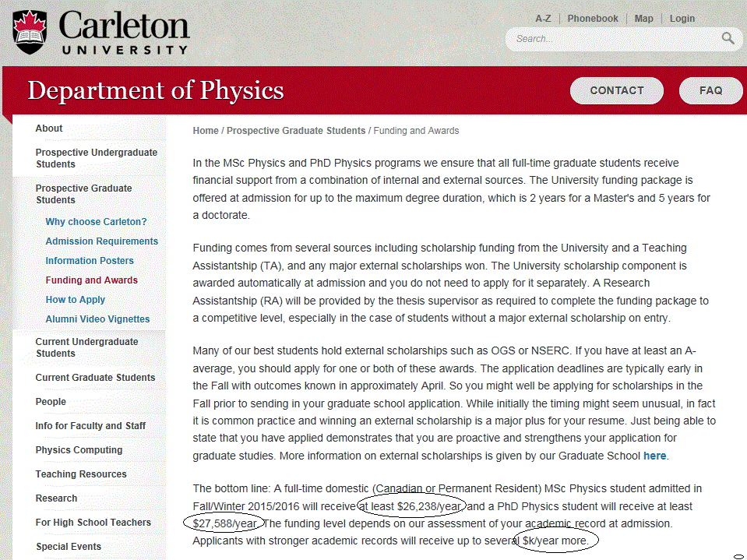Open Admission Requirements submenu item
This screenshot has width=747, height=560.
pyautogui.click(x=101, y=241)
